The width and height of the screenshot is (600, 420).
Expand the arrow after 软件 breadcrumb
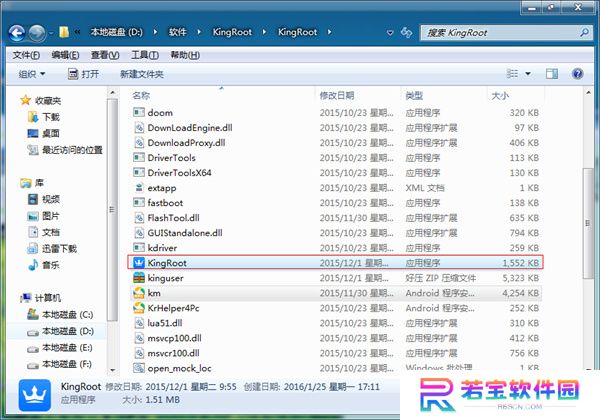199,32
